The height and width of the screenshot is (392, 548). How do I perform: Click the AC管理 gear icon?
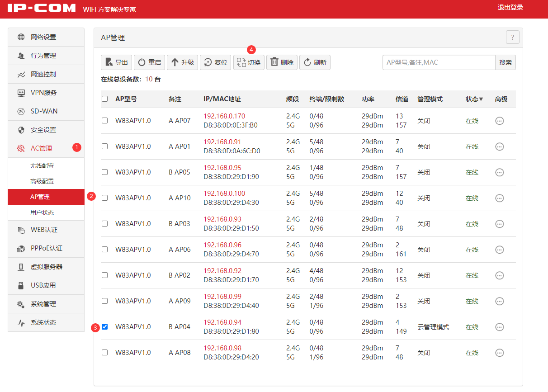(x=21, y=148)
